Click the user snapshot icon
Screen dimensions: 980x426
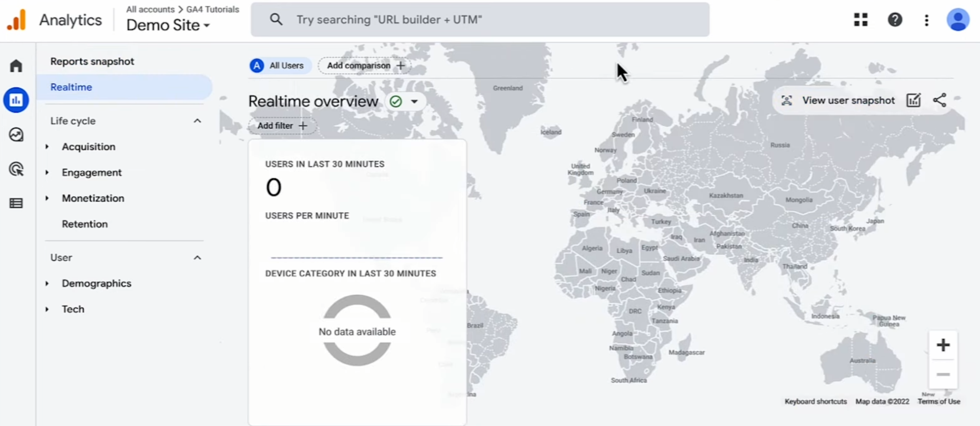[x=787, y=100]
